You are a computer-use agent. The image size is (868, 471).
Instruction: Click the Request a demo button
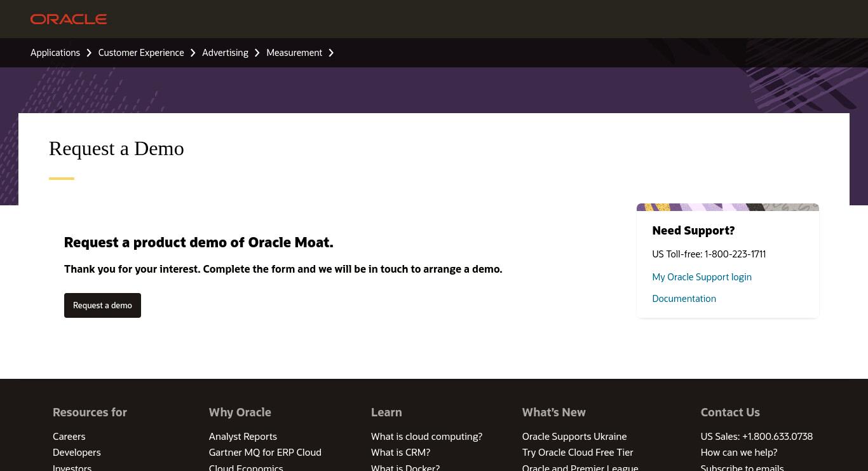point(102,305)
